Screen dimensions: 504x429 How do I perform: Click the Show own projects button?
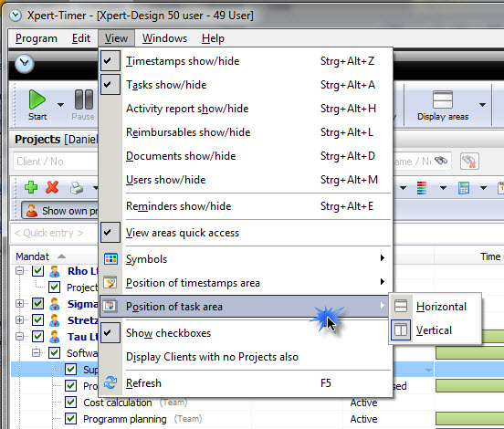click(x=59, y=211)
